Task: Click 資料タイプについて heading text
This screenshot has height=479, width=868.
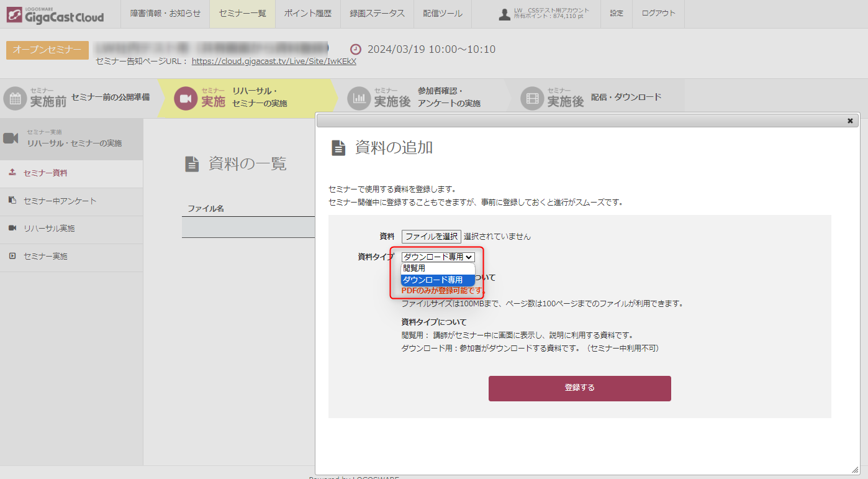Action: pyautogui.click(x=434, y=322)
